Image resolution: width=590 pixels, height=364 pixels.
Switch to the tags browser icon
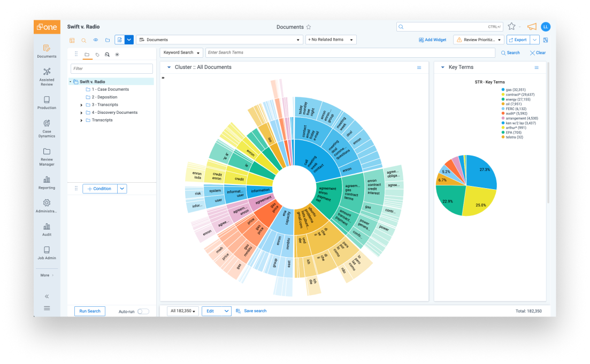pos(97,54)
